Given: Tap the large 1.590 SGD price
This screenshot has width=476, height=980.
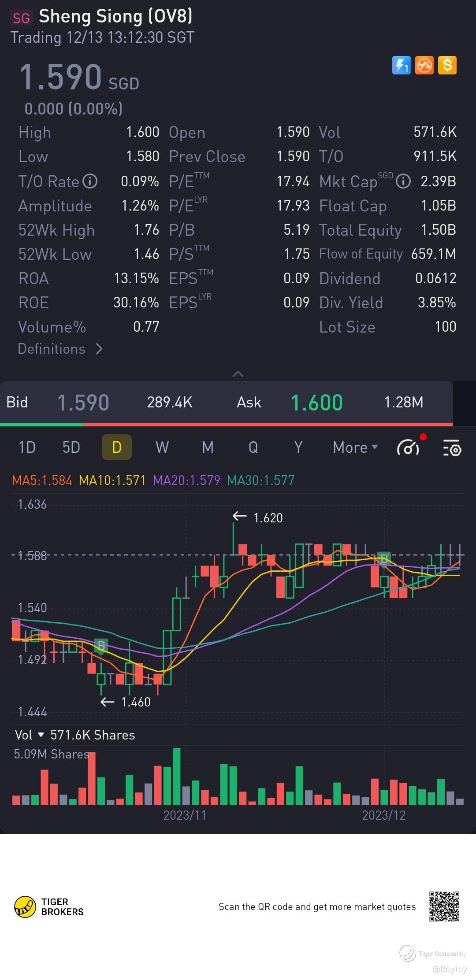Looking at the screenshot, I should tap(79, 77).
